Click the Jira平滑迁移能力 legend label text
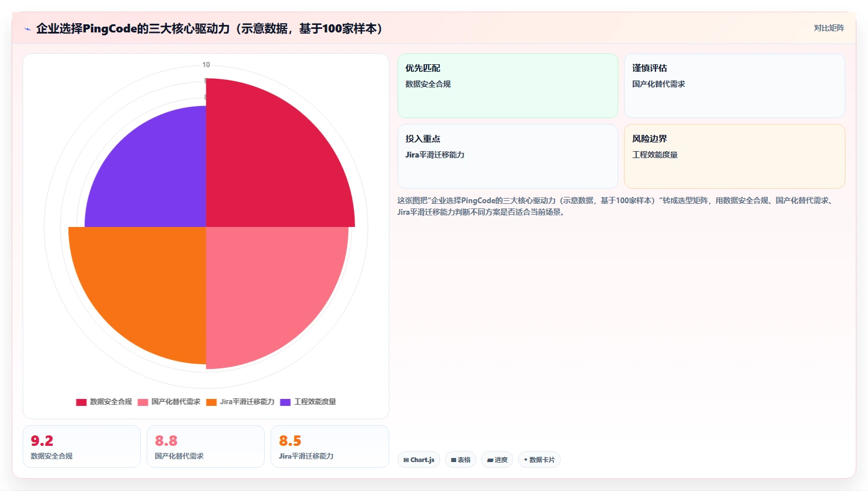 [247, 402]
